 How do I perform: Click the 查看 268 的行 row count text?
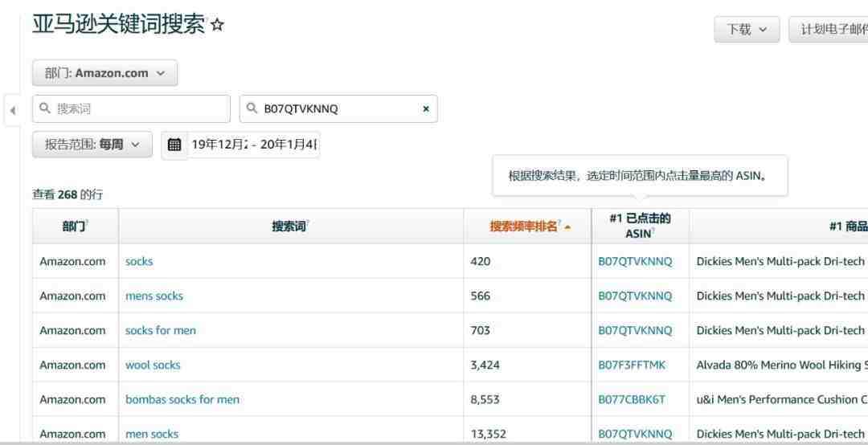(x=68, y=195)
